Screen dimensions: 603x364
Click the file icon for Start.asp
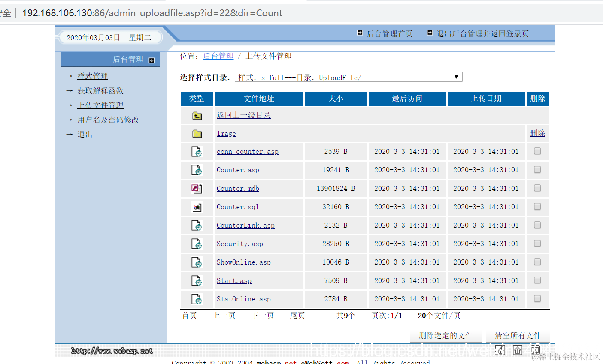[x=197, y=281]
